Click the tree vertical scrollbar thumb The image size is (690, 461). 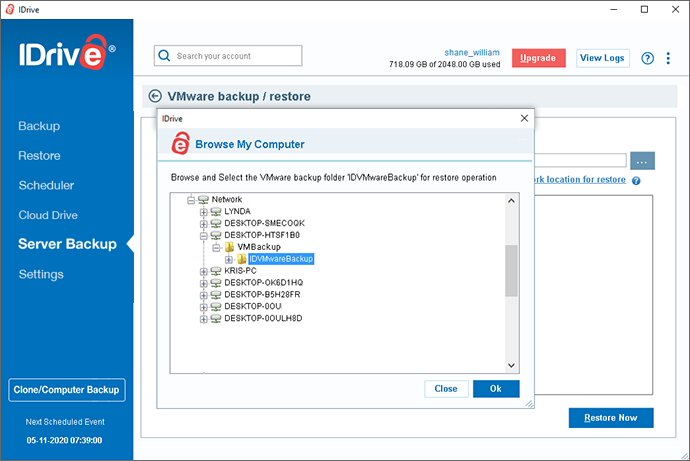511,271
